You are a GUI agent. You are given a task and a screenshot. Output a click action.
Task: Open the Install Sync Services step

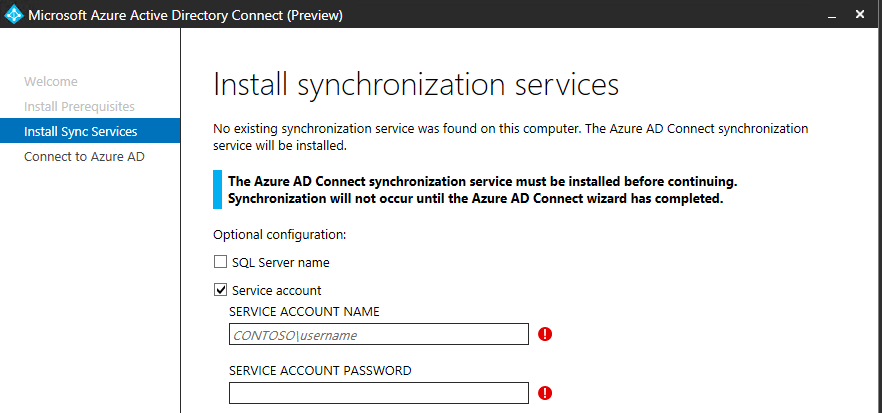point(81,131)
